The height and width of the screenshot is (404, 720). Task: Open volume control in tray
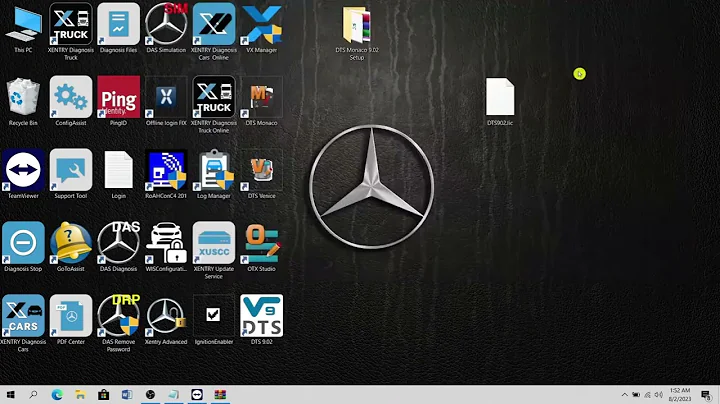[x=658, y=395]
